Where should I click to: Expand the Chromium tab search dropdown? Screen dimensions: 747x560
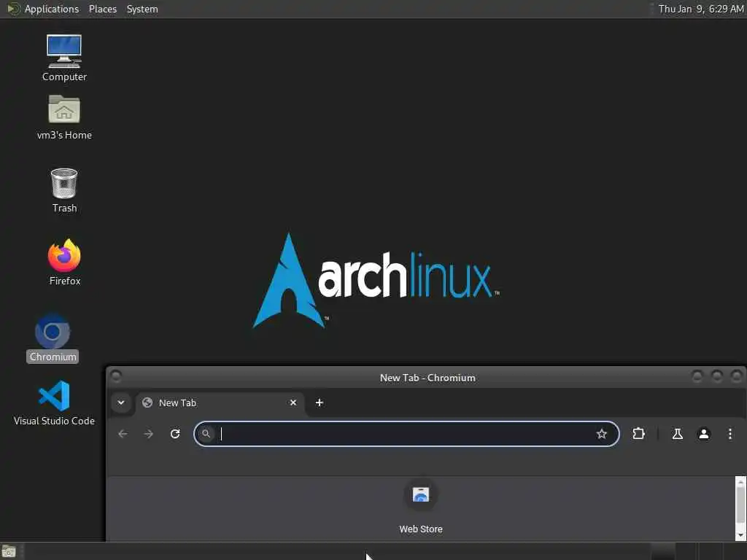(x=121, y=402)
